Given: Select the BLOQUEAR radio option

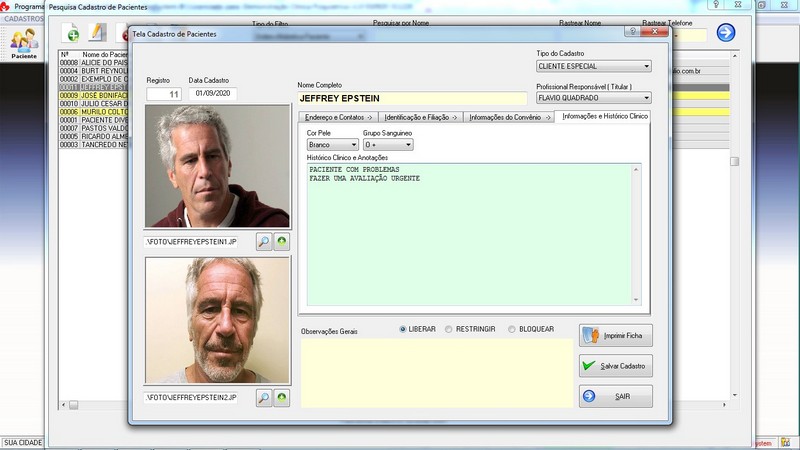Looking at the screenshot, I should (x=512, y=330).
